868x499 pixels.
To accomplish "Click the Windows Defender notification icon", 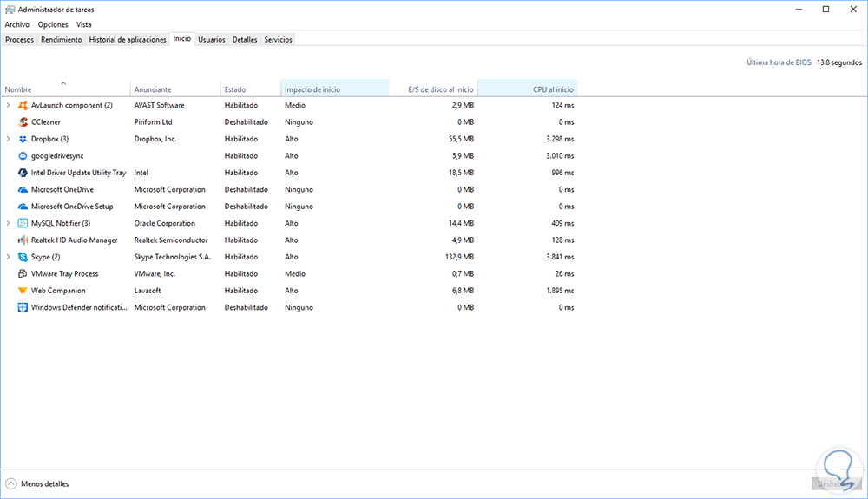I will point(23,307).
